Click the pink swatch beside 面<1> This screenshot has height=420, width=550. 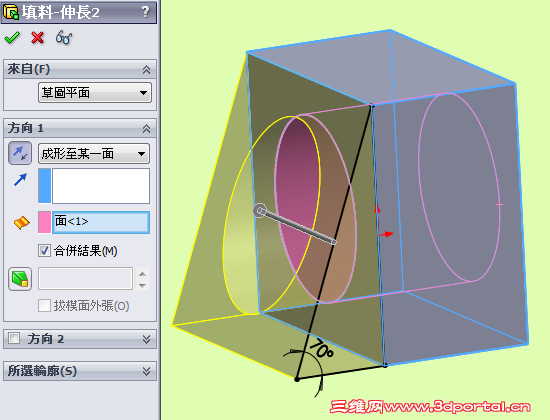[x=45, y=222]
